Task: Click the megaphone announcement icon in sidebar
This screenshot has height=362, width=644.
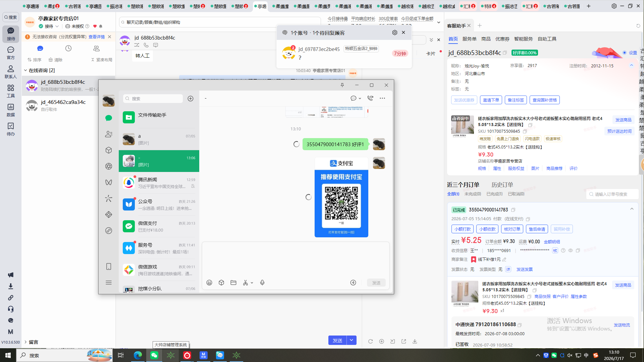Action: click(11, 275)
